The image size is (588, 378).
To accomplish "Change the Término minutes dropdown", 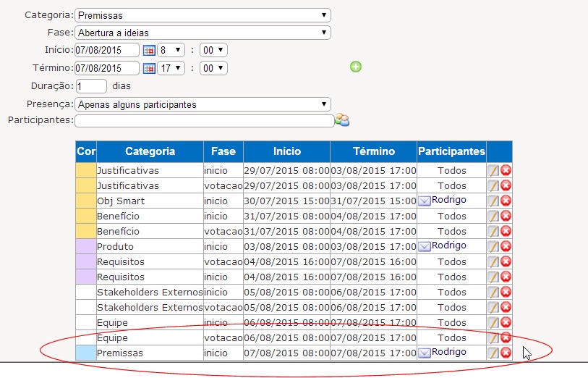I will point(213,68).
